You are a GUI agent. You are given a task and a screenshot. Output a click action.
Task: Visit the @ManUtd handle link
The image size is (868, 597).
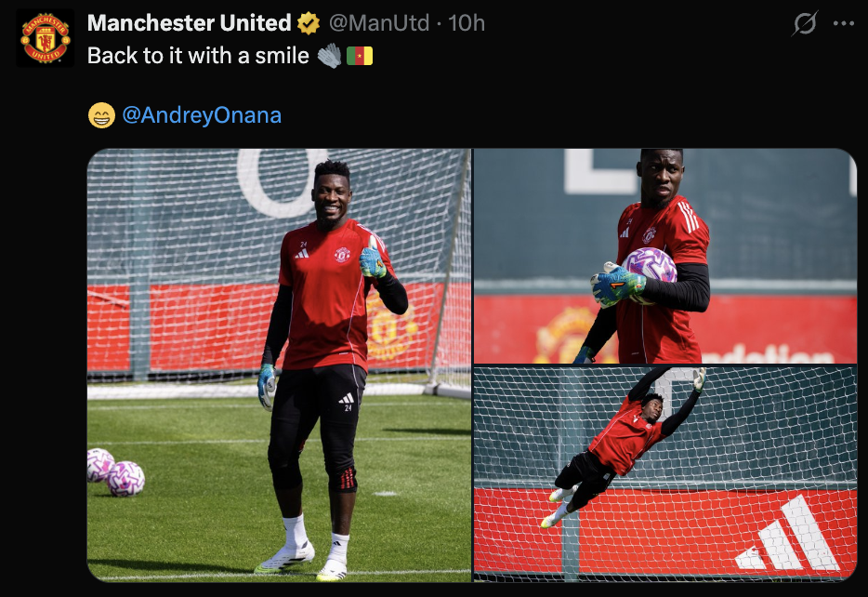click(379, 23)
